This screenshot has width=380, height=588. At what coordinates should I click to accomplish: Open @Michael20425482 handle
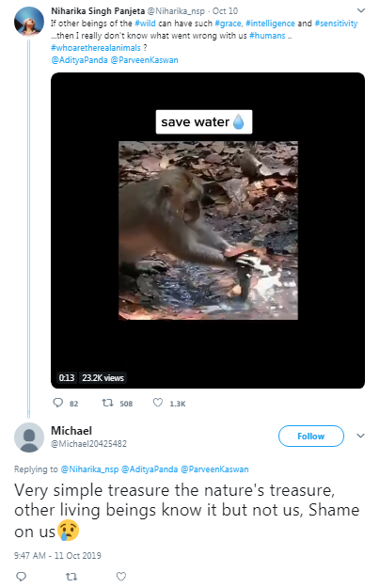point(88,444)
